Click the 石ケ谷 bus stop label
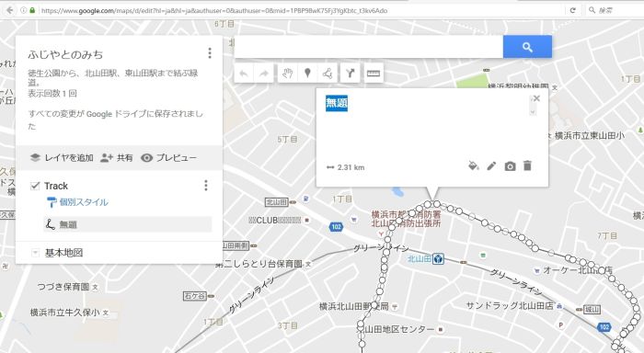644x353 pixels. [194, 295]
